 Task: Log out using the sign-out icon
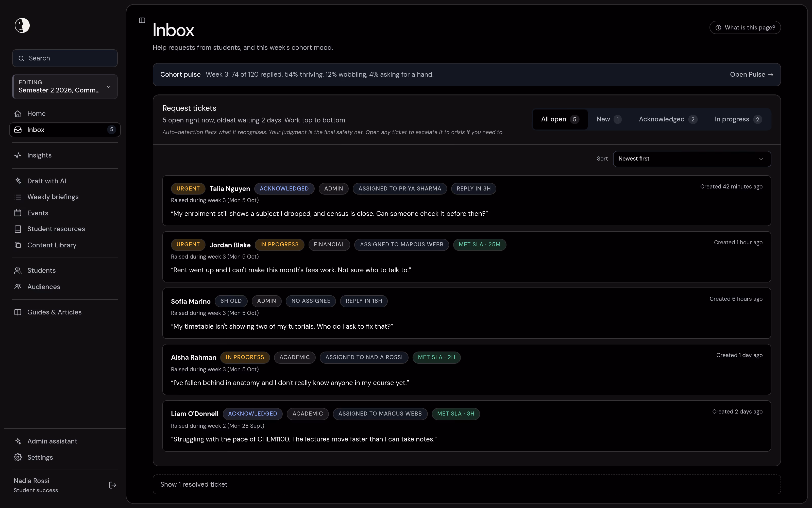tap(112, 485)
